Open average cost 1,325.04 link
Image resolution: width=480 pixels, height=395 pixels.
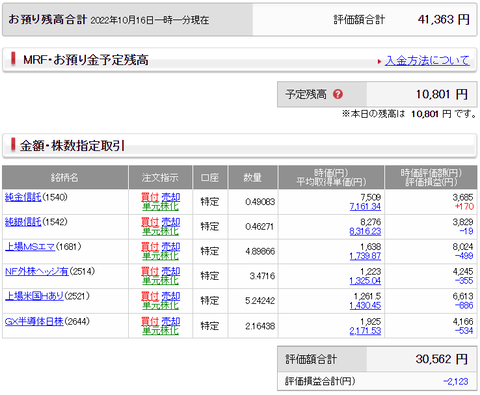[x=365, y=281]
